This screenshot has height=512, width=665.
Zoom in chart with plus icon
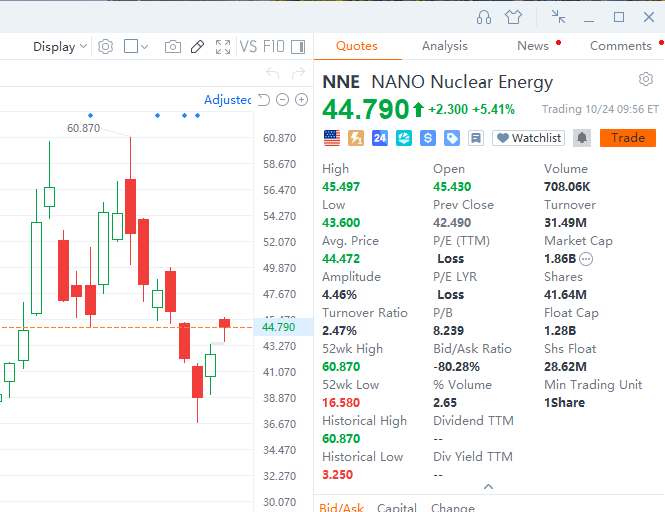(302, 100)
